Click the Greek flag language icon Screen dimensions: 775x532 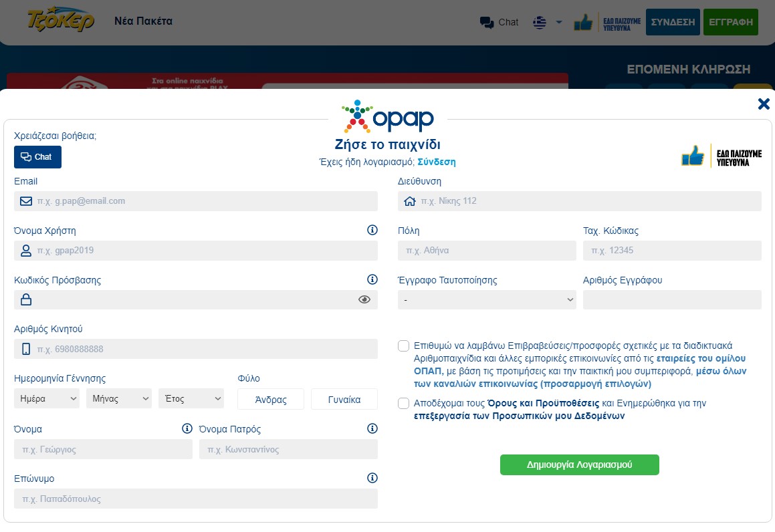[540, 22]
